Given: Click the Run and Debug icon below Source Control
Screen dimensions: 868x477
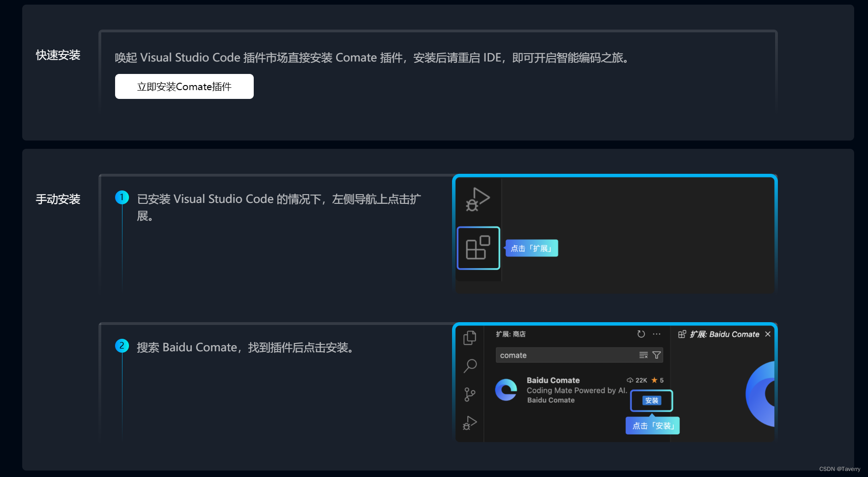Looking at the screenshot, I should (x=470, y=423).
